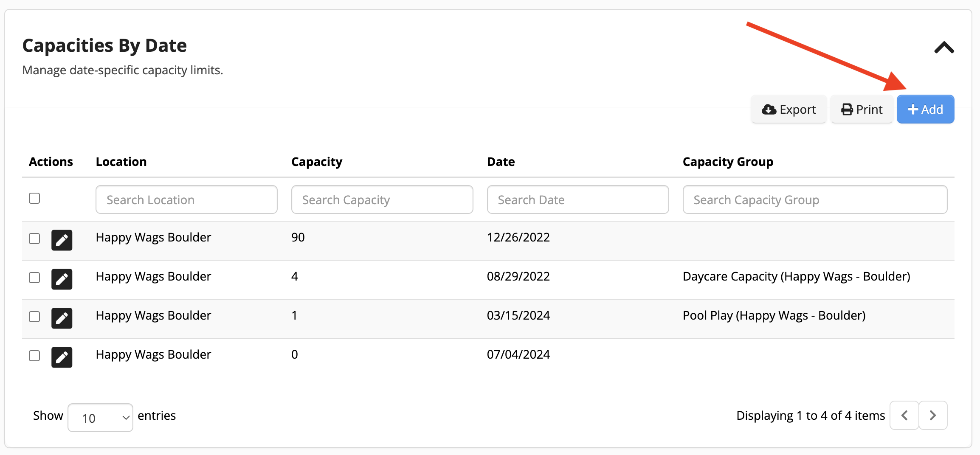Image resolution: width=980 pixels, height=455 pixels.
Task: Edit the 08/29/2022 capacity entry pencil icon
Action: pos(62,279)
